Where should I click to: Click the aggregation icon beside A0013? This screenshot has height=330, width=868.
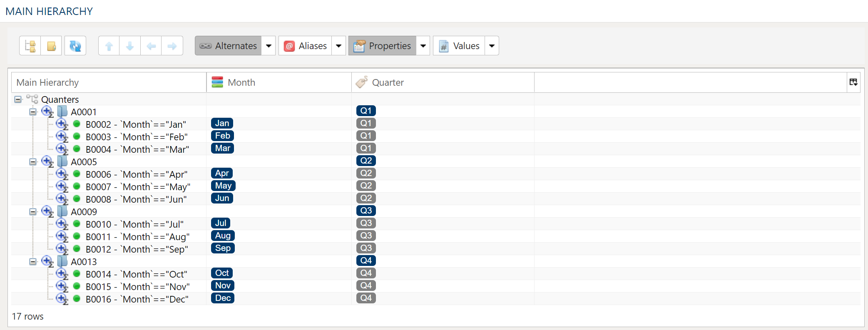(47, 261)
